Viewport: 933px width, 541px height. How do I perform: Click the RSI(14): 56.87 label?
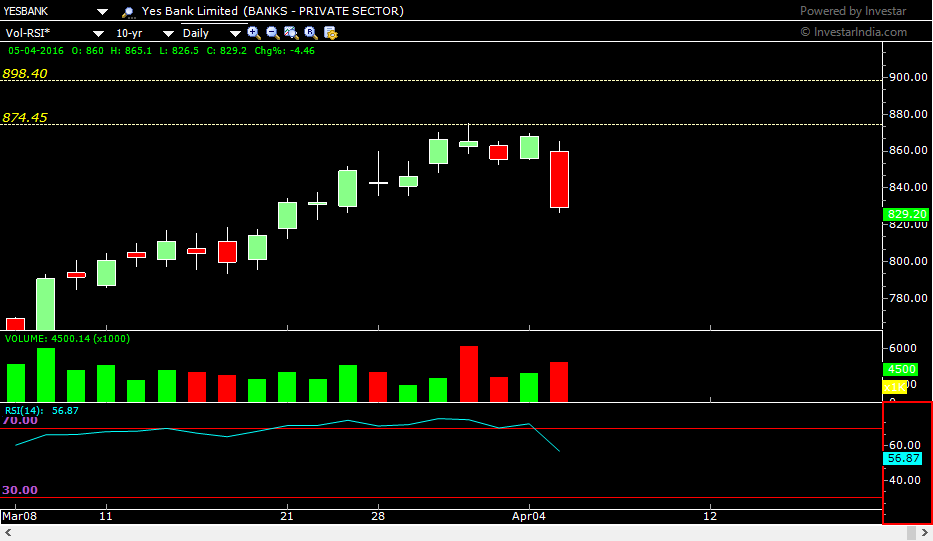pyautogui.click(x=42, y=411)
